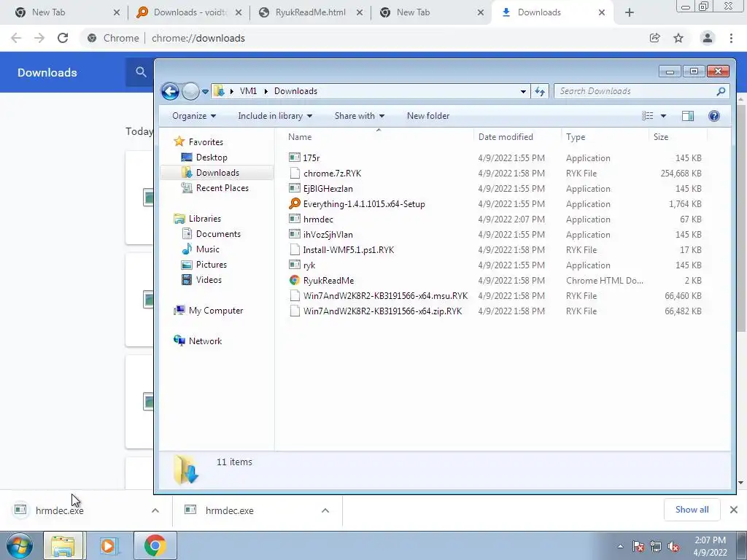Screen dimensions: 747x560
Task: Open the Chrome profile avatar icon
Action: [708, 38]
